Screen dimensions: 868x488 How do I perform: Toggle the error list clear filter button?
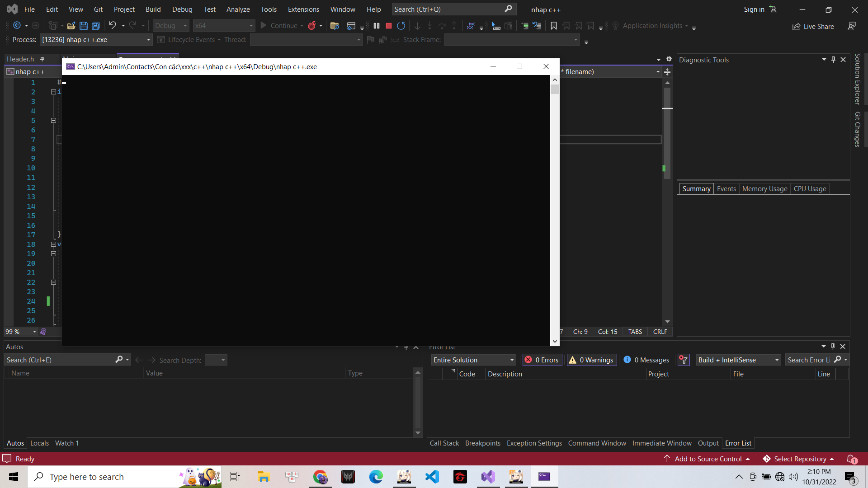(x=684, y=360)
